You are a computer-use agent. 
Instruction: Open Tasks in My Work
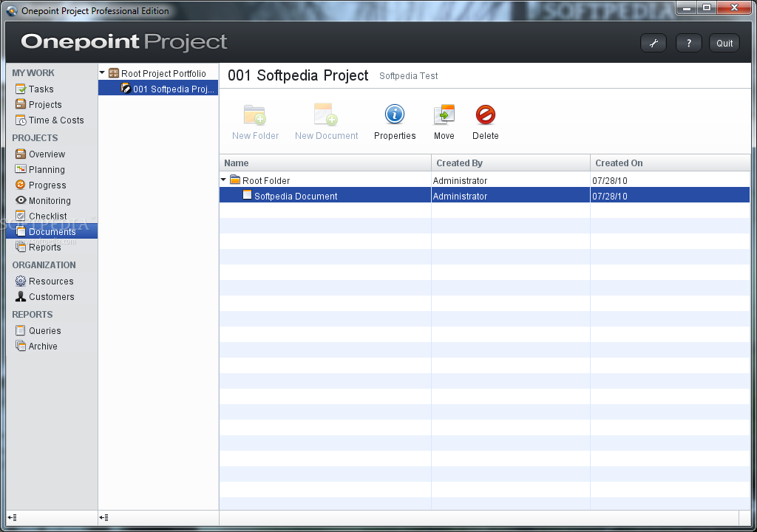pyautogui.click(x=41, y=89)
